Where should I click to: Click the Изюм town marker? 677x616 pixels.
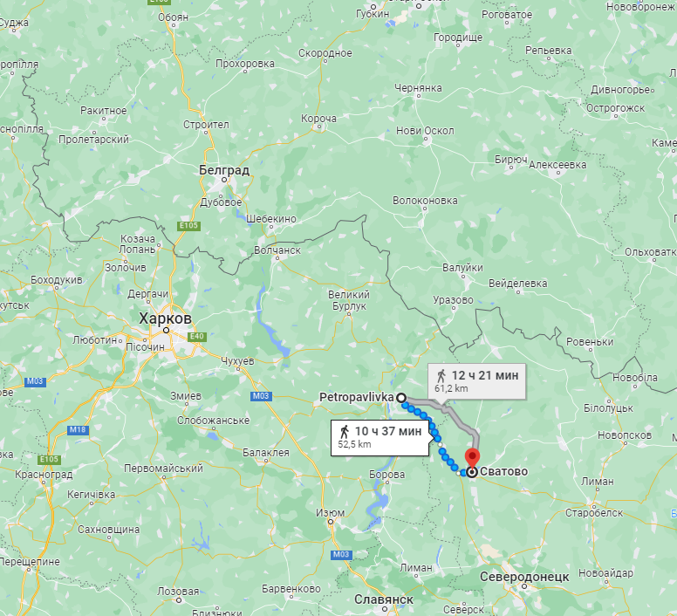tap(331, 522)
